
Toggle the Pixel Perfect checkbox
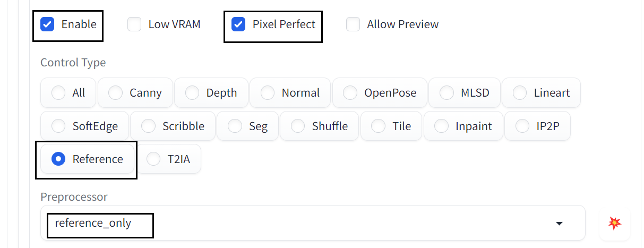(x=238, y=24)
